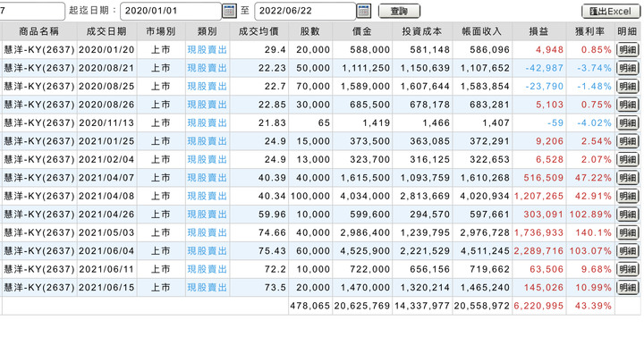Click 慧洋-KY(2637) on 2021/05/03 row
Viewport: 644px width, 337px height.
pos(39,232)
